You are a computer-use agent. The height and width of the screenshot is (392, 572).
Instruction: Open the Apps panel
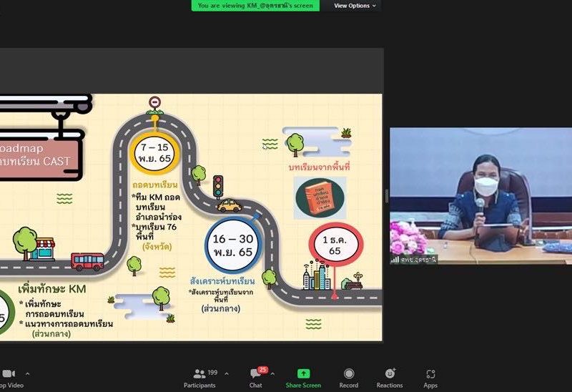coord(430,377)
